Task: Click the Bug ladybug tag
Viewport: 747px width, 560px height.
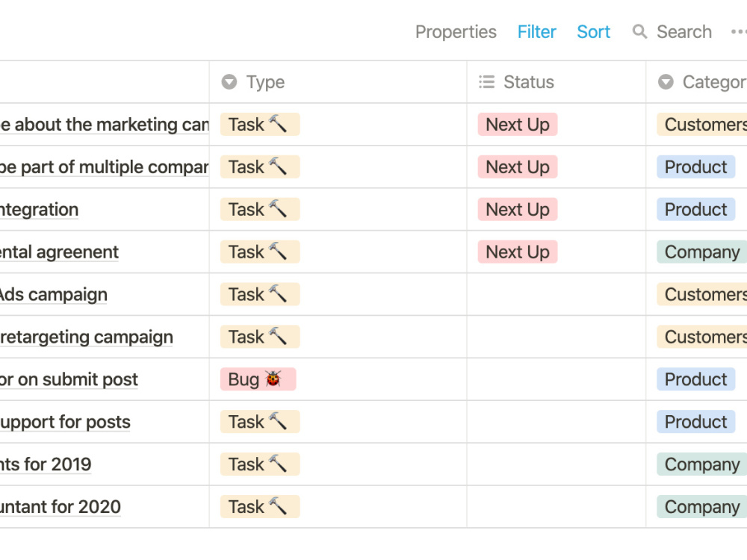Action: (x=258, y=379)
